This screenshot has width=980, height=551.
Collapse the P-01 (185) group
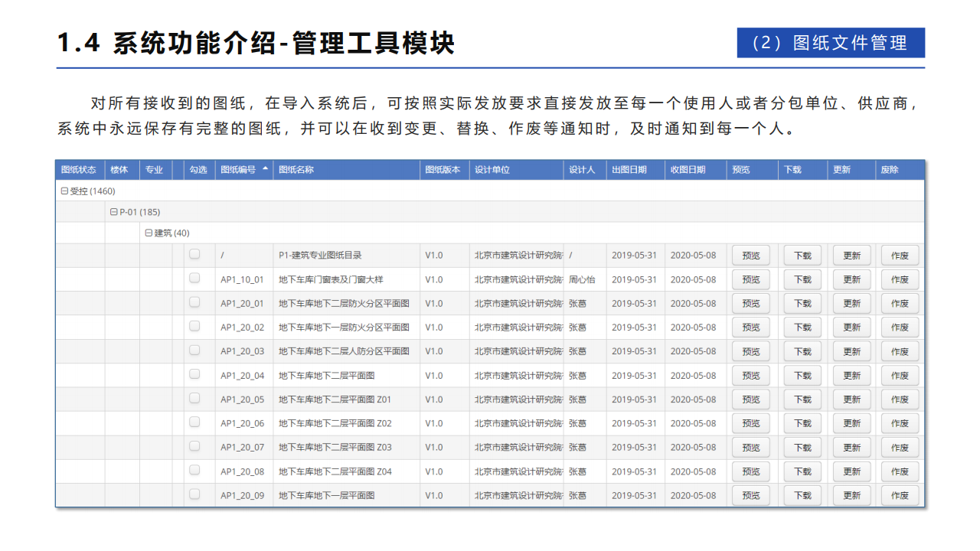click(114, 212)
